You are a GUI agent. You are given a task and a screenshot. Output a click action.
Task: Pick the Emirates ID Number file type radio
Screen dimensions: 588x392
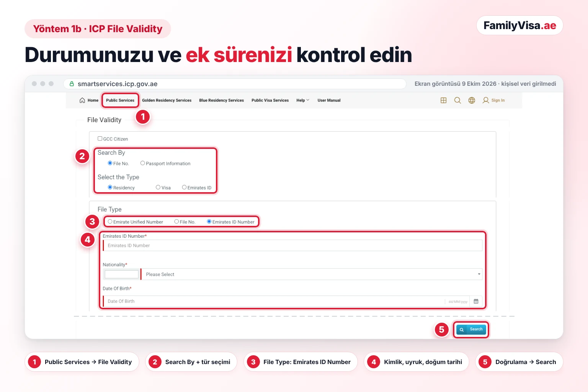[x=209, y=222]
